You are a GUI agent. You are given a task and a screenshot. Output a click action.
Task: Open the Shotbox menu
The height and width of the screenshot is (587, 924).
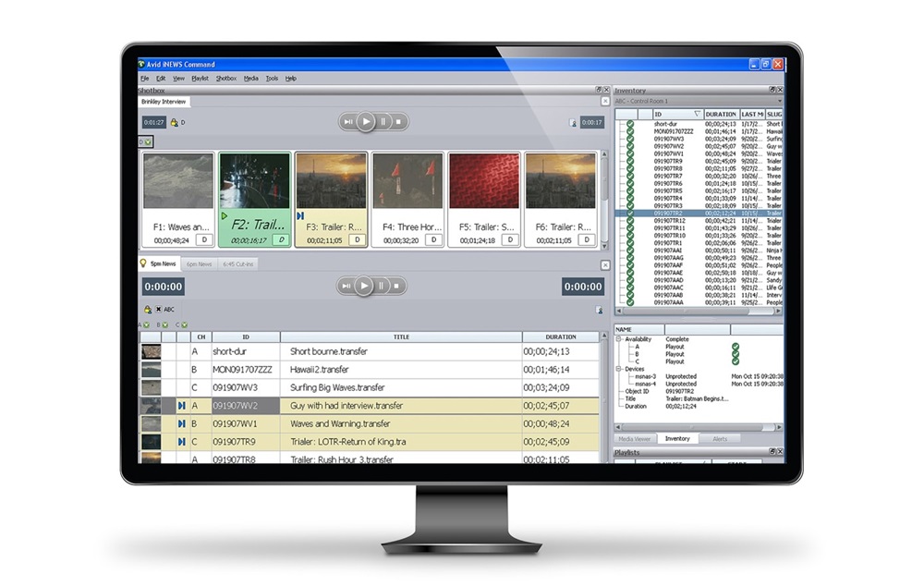tap(225, 79)
